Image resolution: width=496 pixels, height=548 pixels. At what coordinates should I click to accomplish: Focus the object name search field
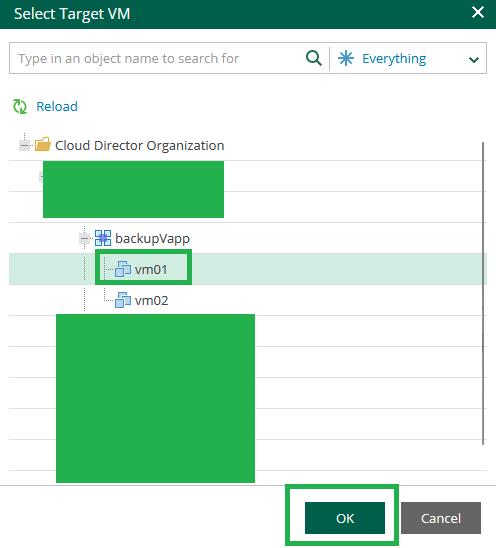click(x=157, y=58)
